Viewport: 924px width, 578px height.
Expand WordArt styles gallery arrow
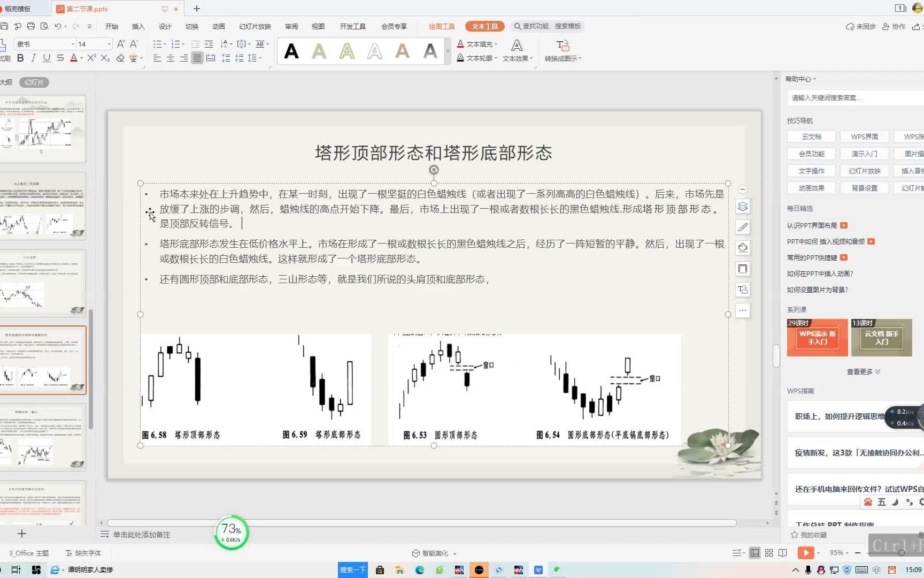click(448, 51)
